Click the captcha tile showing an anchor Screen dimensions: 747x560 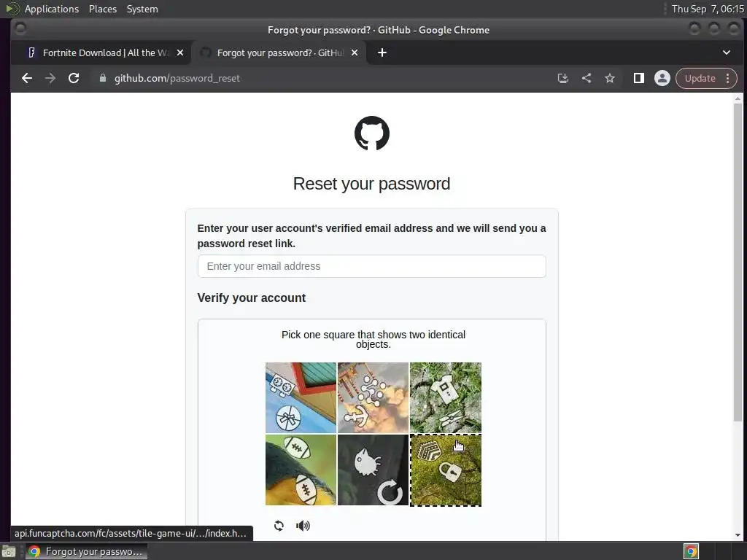point(373,397)
